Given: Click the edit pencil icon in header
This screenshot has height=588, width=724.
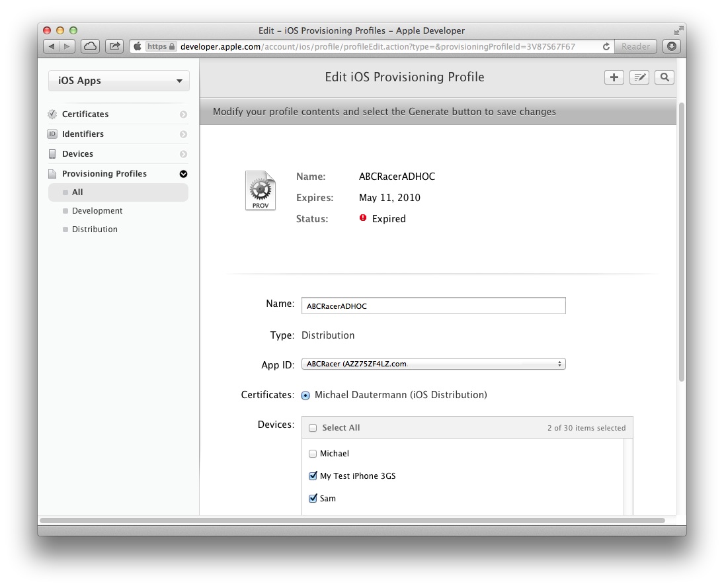Looking at the screenshot, I should [639, 77].
